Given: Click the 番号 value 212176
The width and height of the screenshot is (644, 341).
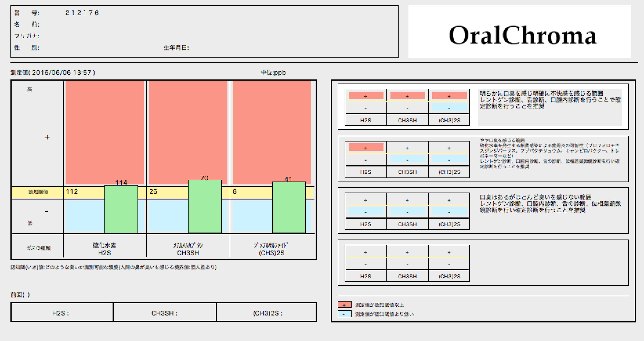Looking at the screenshot, I should tap(82, 13).
